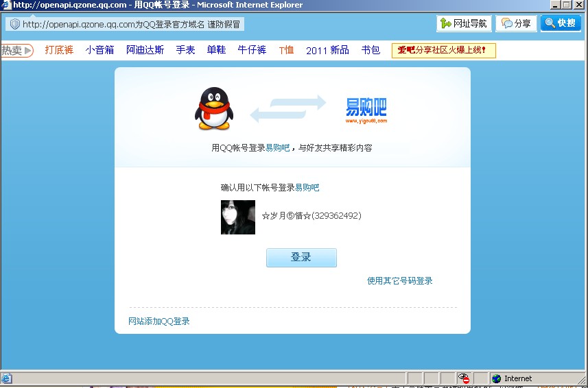Click the Internet zone globe icon
The height and width of the screenshot is (388, 588).
click(x=496, y=378)
